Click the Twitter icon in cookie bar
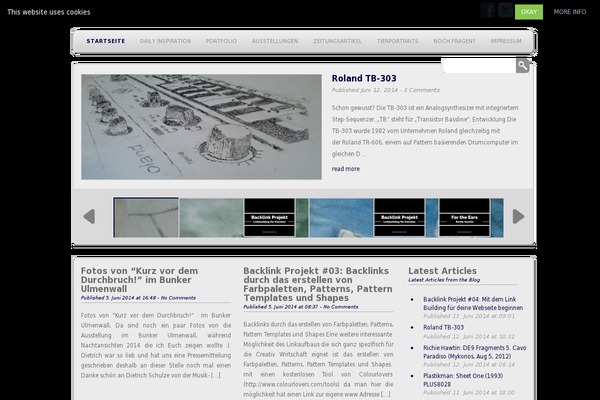 point(505,10)
